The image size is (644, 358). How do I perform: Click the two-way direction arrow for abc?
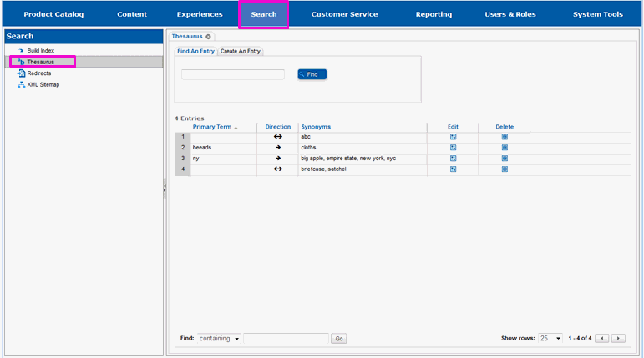click(x=278, y=137)
